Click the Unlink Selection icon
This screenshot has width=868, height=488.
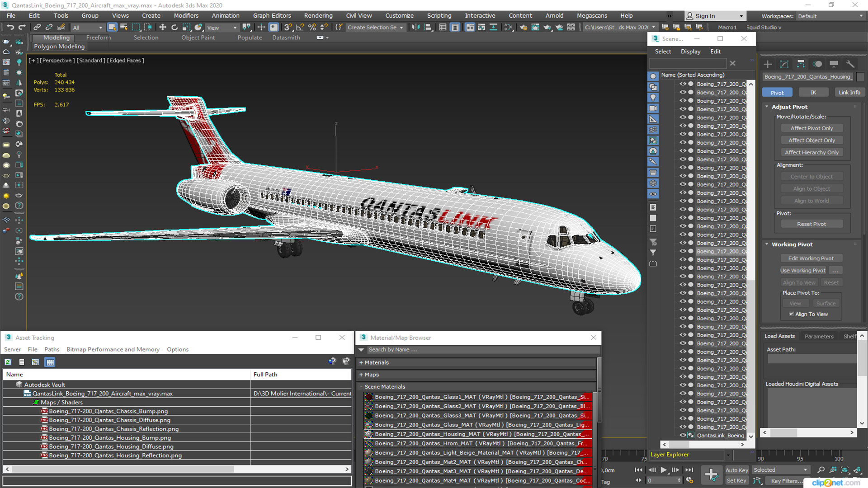[x=49, y=28]
